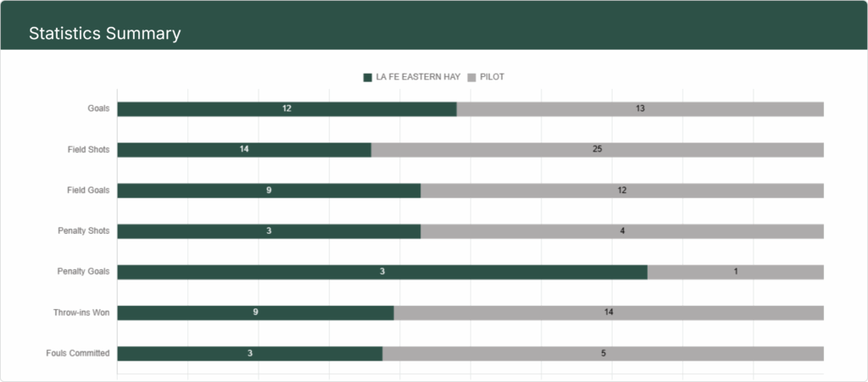Screen dimensions: 868x382
Task: Click the PILOT legend gray swatch
Action: [471, 77]
